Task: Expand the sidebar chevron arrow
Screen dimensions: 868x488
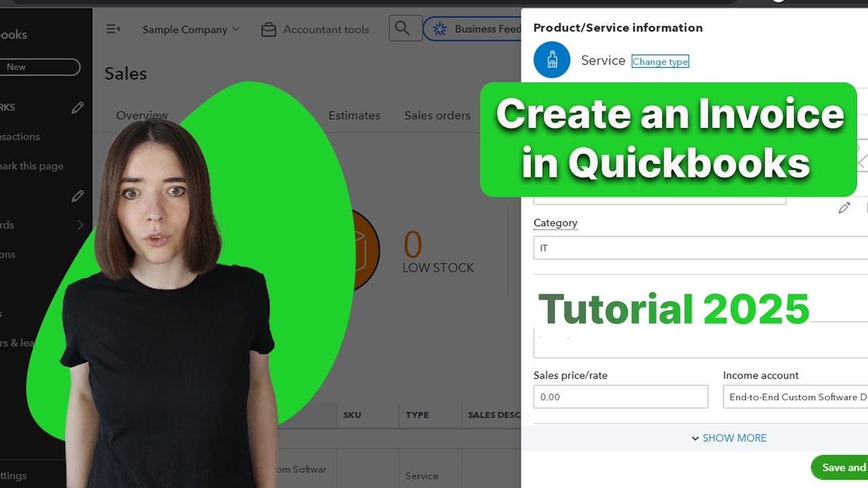Action: pyautogui.click(x=81, y=225)
